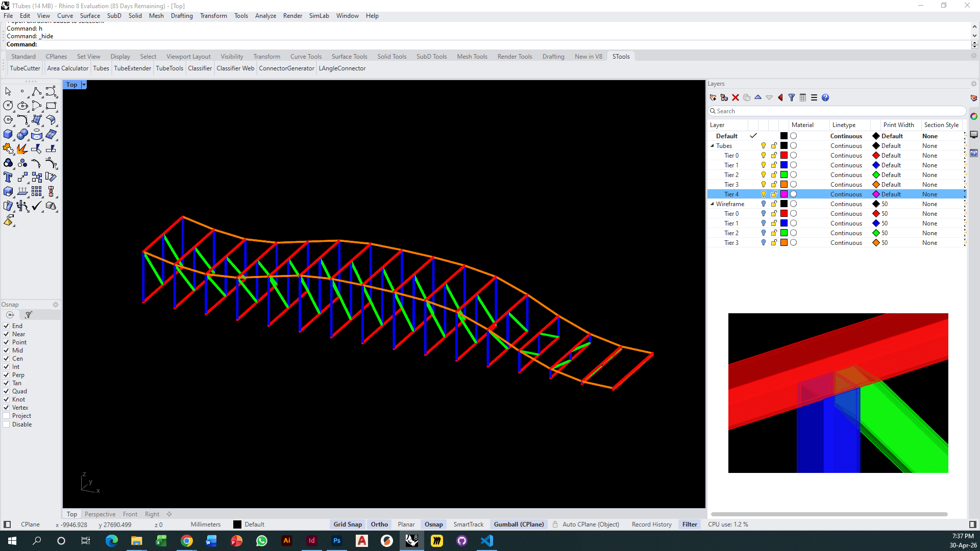The height and width of the screenshot is (551, 980).
Task: Lock the Wireframe Tier 1 layer
Action: pyautogui.click(x=774, y=223)
